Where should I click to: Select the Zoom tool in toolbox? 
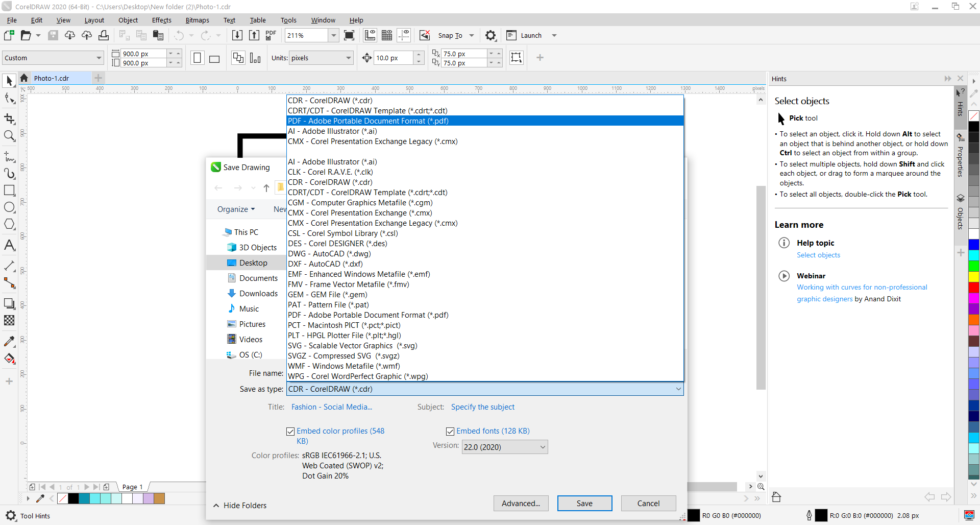click(9, 136)
